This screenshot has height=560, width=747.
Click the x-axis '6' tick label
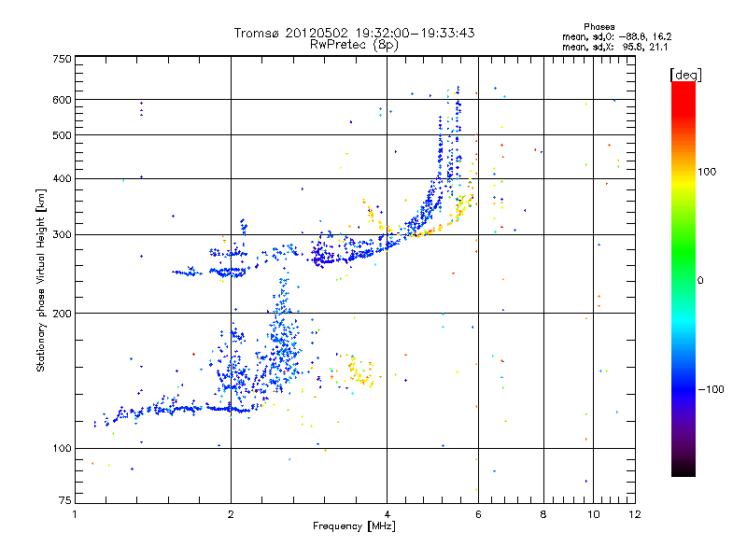click(x=478, y=514)
